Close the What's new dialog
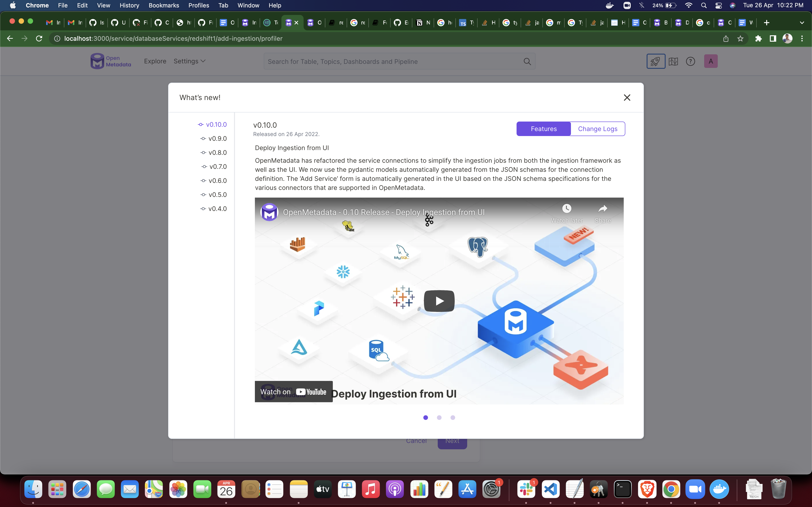Screen dimensions: 812x507 click(627, 98)
